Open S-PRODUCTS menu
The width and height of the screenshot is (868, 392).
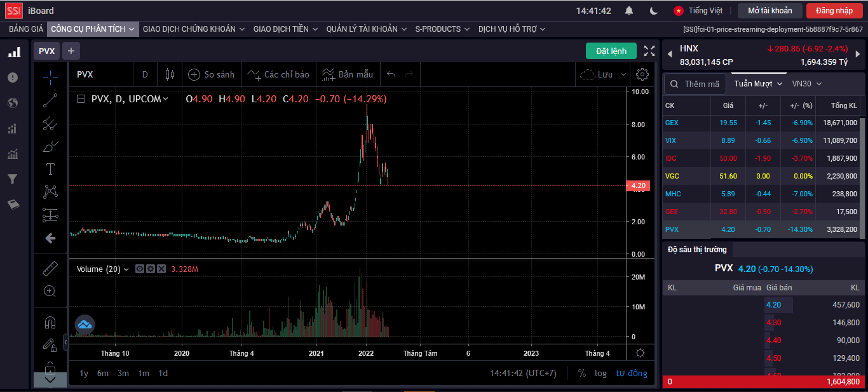click(442, 29)
